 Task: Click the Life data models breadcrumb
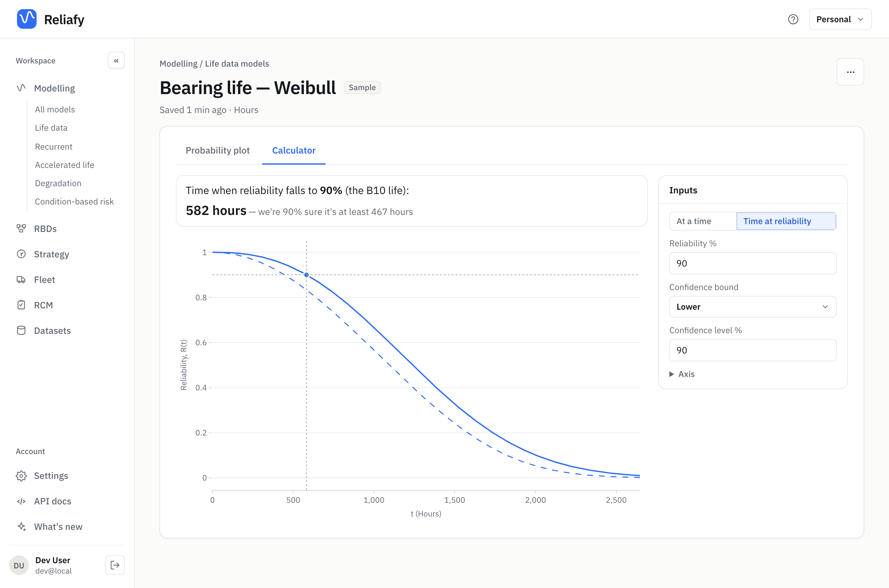click(x=237, y=64)
